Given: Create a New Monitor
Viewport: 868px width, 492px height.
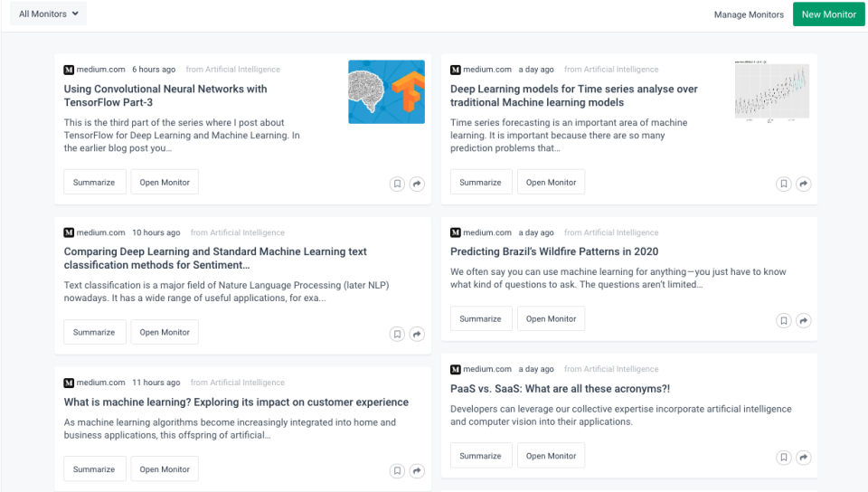Looking at the screenshot, I should pyautogui.click(x=828, y=14).
